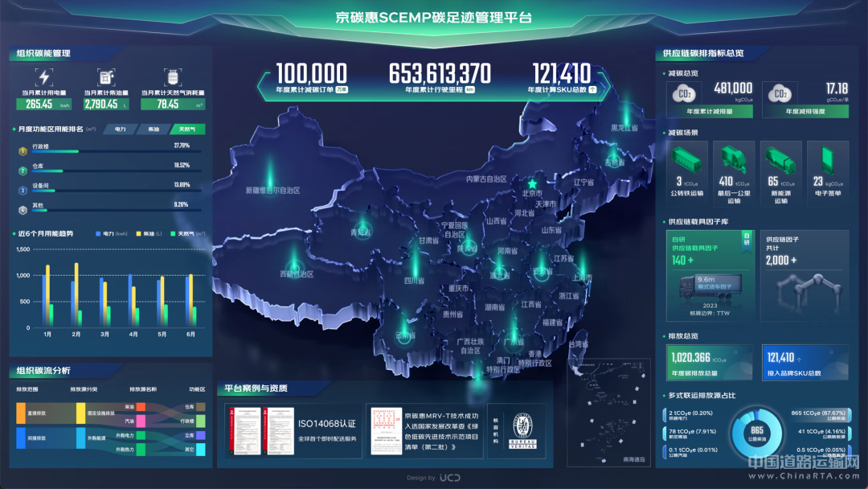The width and height of the screenshot is (868, 489).
Task: Click the 行政楼 progress bar
Action: click(117, 151)
